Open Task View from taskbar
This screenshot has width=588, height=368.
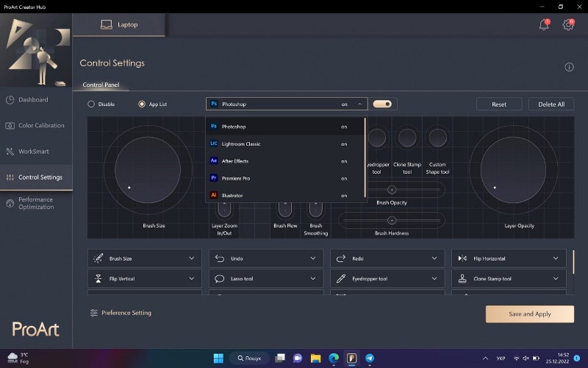tap(280, 358)
